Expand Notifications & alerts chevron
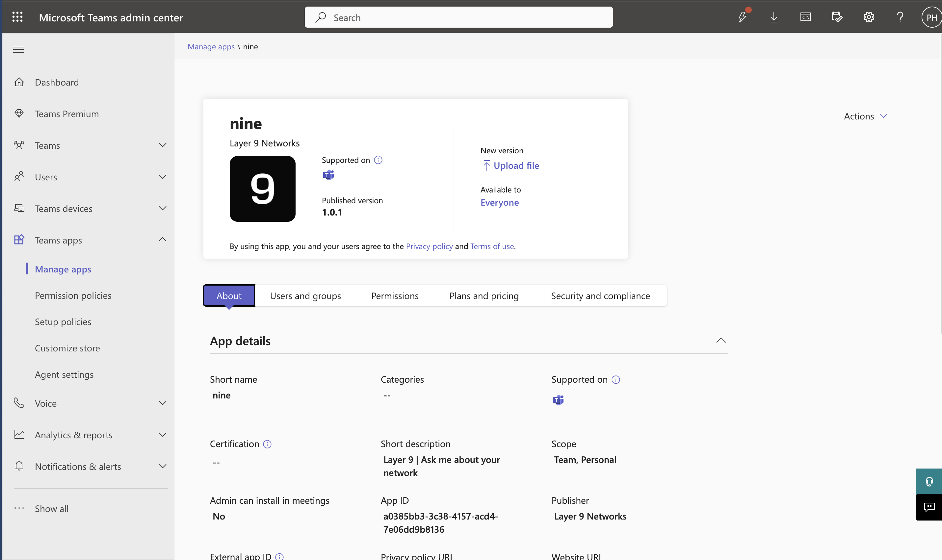The height and width of the screenshot is (560, 942). point(163,467)
